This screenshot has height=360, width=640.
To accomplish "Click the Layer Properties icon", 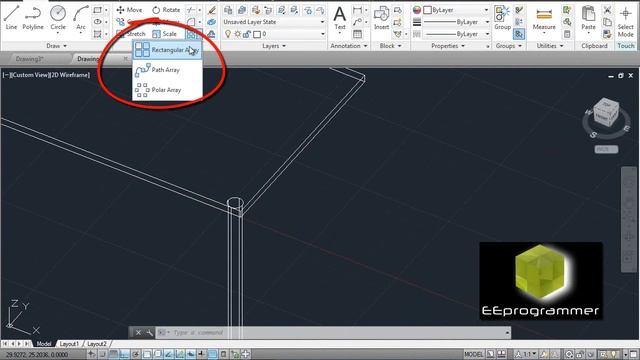I will [x=228, y=10].
